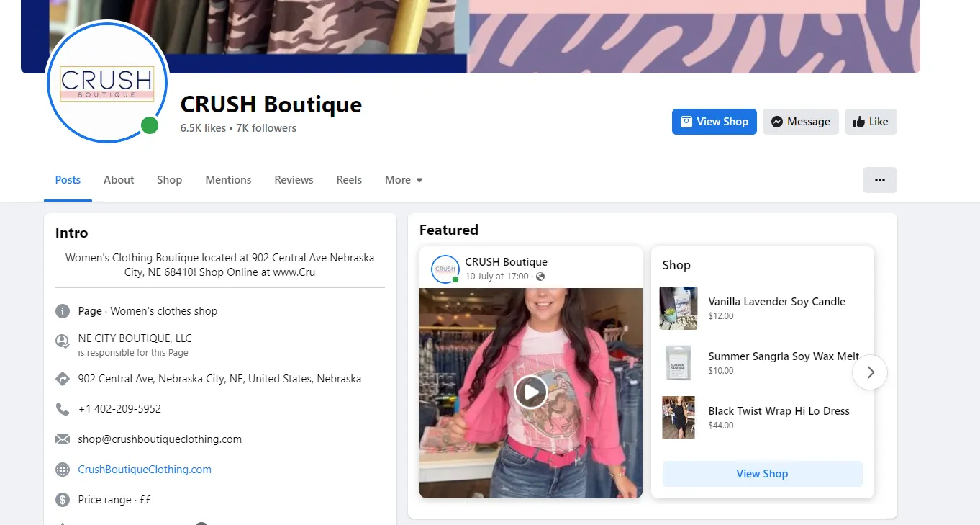This screenshot has height=525, width=980.
Task: Click the Women's clothes shop category
Action: point(164,311)
